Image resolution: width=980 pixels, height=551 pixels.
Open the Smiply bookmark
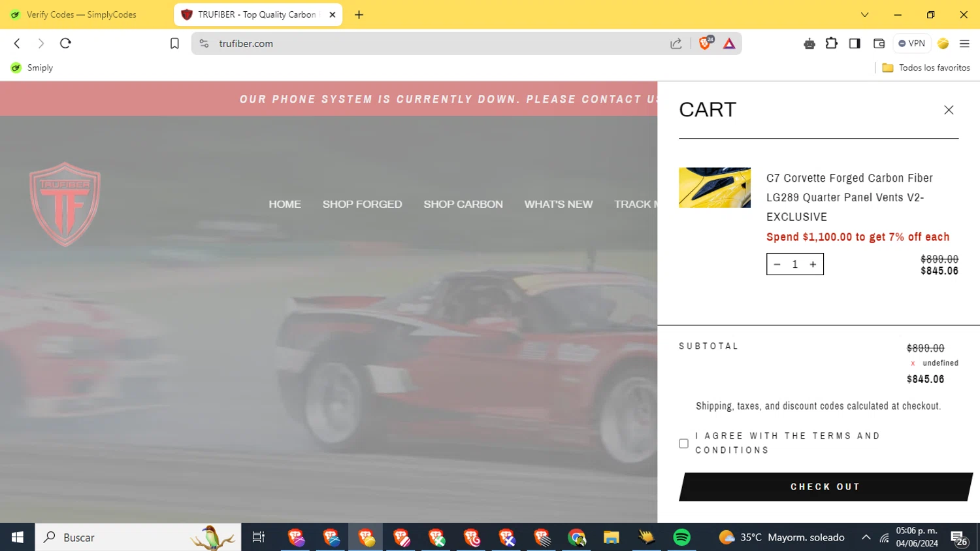coord(32,68)
